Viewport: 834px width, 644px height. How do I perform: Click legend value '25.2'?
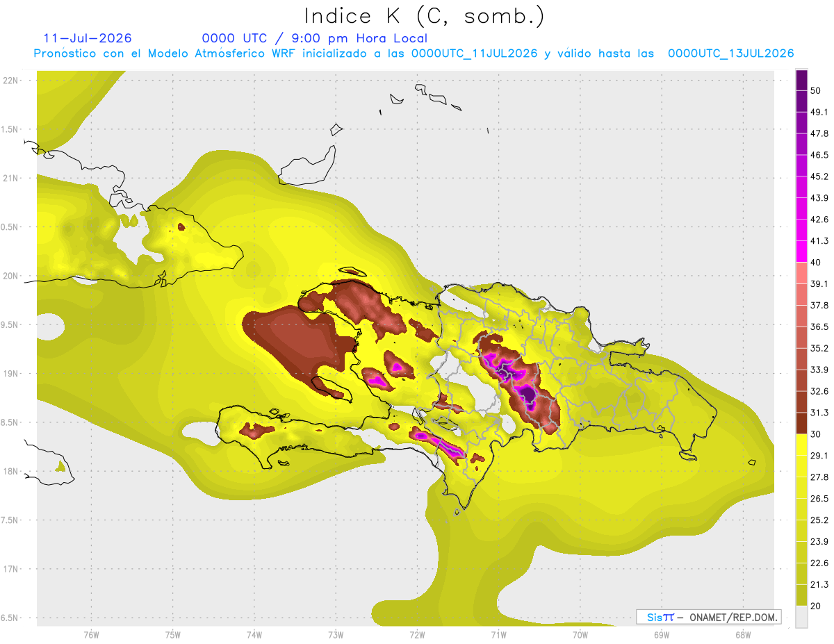click(819, 520)
